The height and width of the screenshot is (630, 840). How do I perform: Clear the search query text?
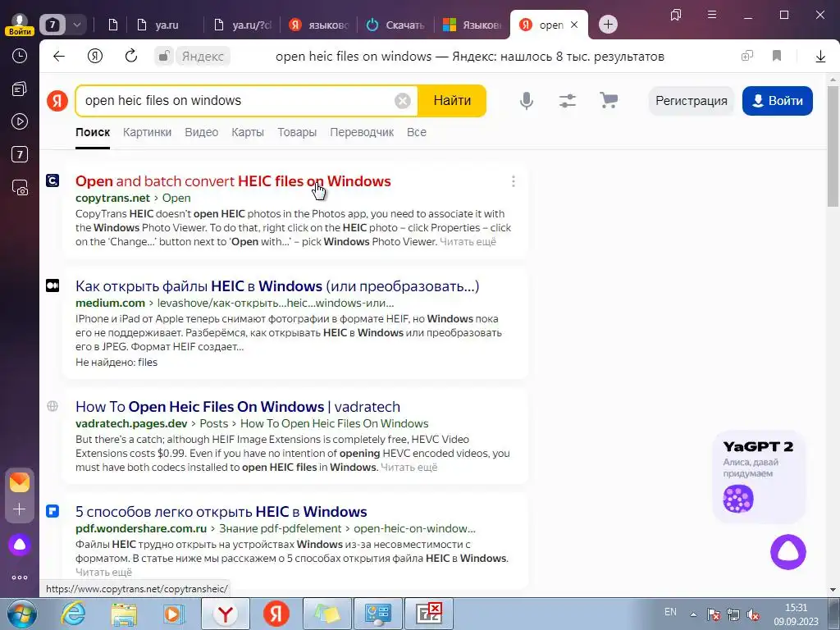[402, 101]
